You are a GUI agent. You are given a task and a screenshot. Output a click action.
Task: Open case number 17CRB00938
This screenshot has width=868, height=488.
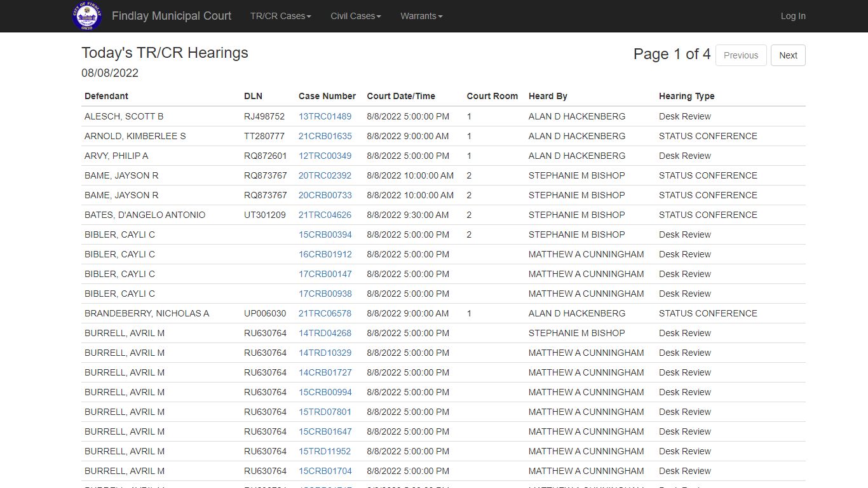click(x=325, y=294)
